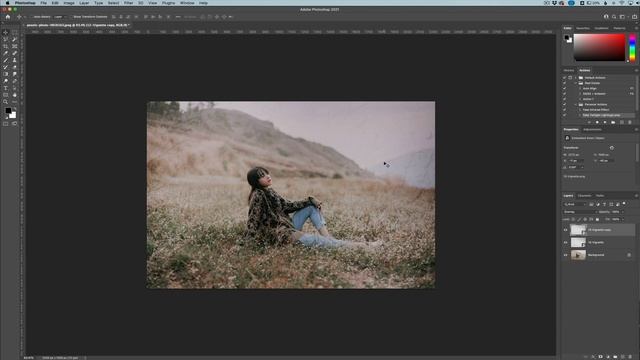Viewport: 640px width, 360px height.
Task: Switch to the Adjustments tab
Action: [x=592, y=129]
